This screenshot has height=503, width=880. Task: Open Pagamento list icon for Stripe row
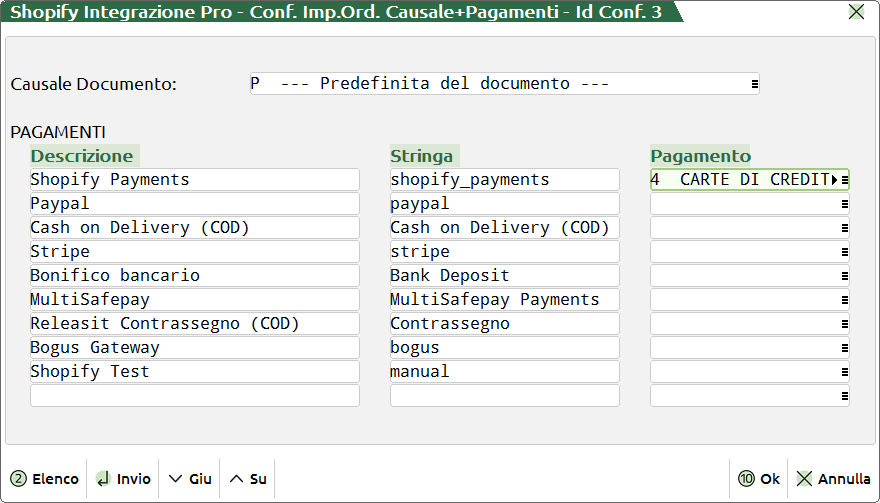click(x=844, y=252)
